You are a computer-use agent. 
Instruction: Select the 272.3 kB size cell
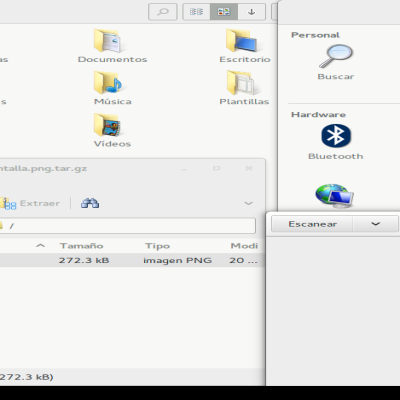pos(84,260)
